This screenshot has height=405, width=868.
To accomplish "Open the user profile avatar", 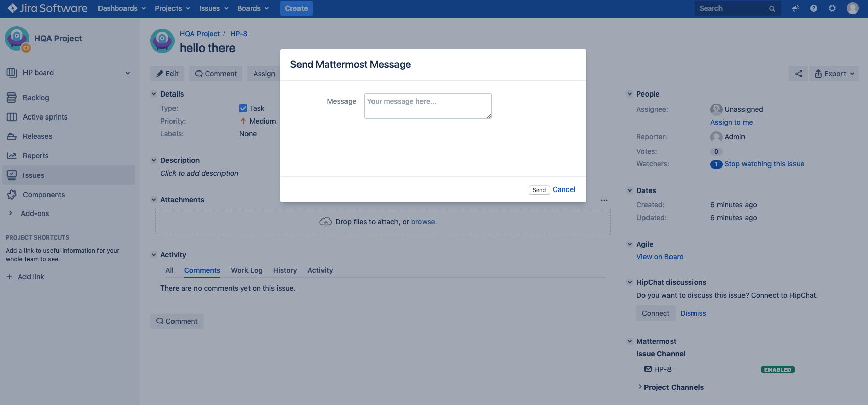I will tap(852, 8).
